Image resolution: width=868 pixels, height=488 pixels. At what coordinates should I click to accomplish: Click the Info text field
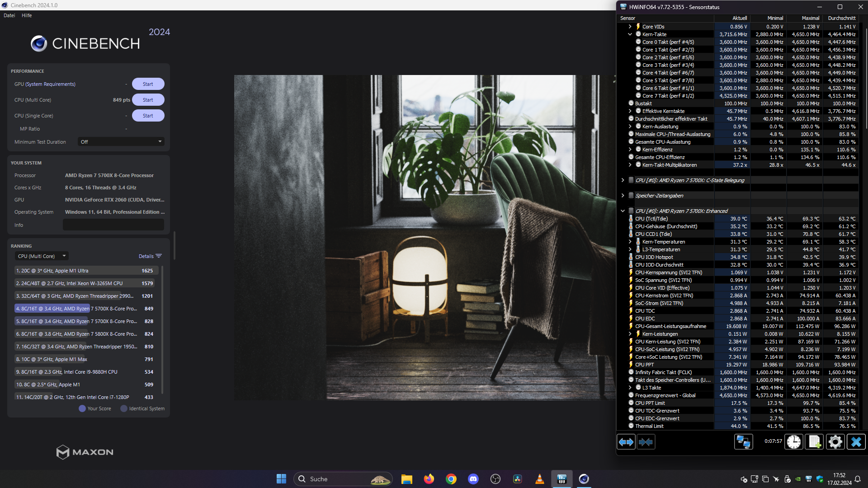(x=113, y=225)
